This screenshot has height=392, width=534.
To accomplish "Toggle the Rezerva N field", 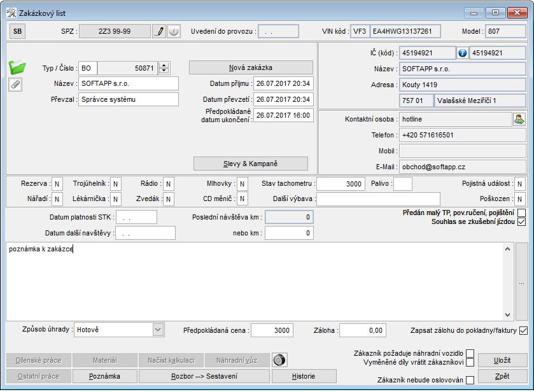I will (x=57, y=184).
